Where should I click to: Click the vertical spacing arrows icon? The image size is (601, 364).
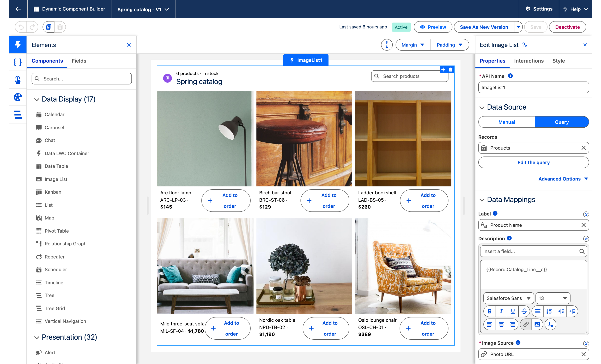387,45
